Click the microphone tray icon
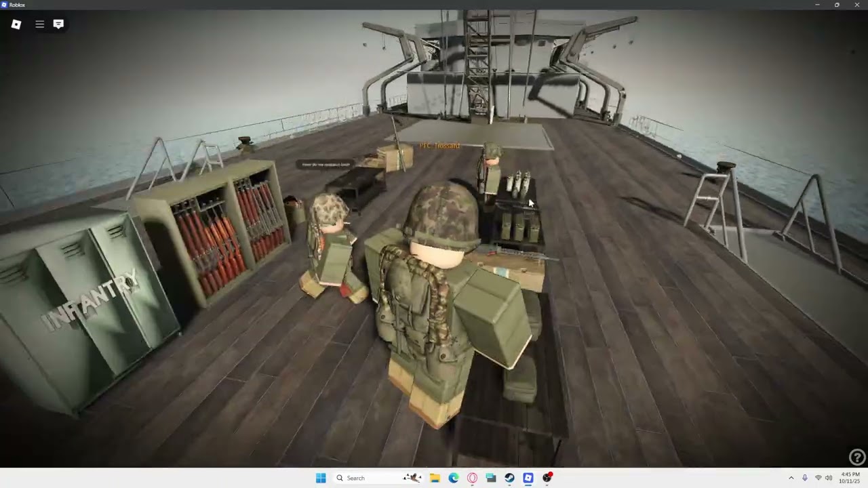This screenshot has height=488, width=868. pos(804,478)
